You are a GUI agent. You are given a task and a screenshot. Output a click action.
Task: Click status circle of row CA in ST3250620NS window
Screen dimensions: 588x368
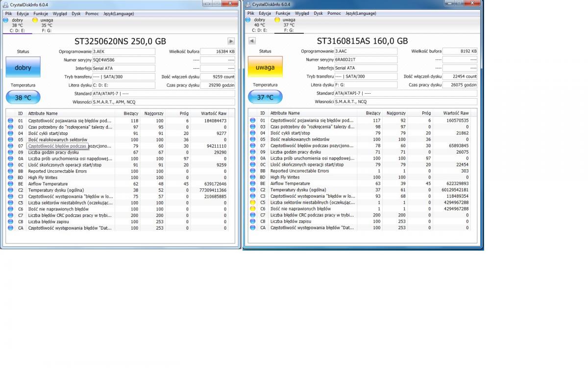pos(10,228)
